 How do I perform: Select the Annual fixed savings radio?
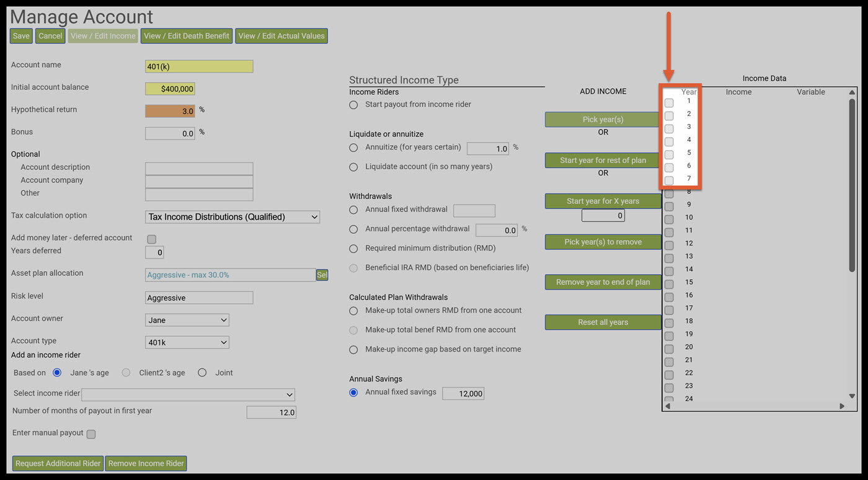(x=353, y=393)
